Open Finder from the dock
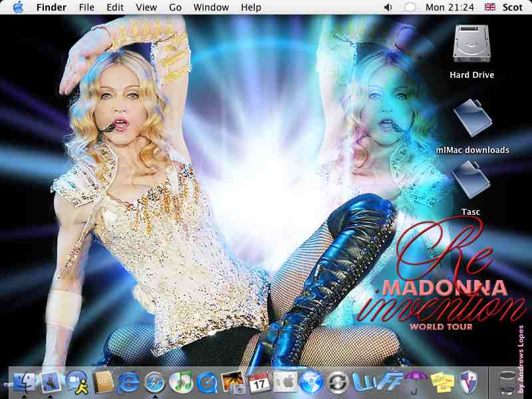The height and width of the screenshot is (399, 532). coord(24,382)
